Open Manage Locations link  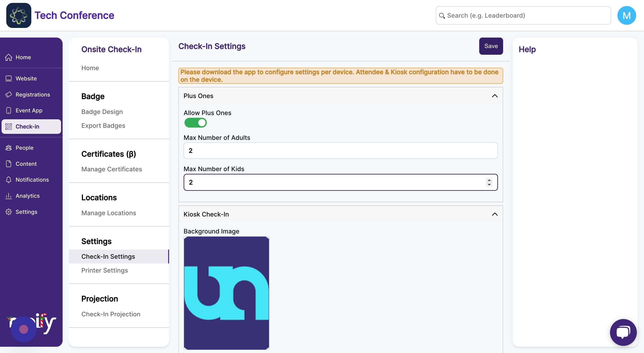point(108,213)
